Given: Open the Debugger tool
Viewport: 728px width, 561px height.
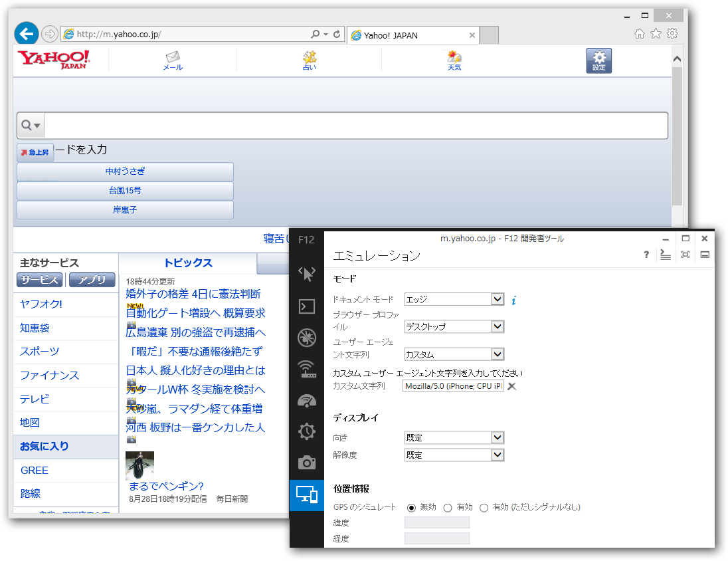Looking at the screenshot, I should coord(306,337).
